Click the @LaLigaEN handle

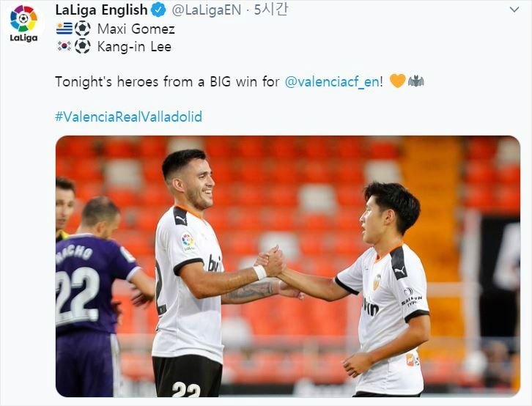(x=207, y=10)
